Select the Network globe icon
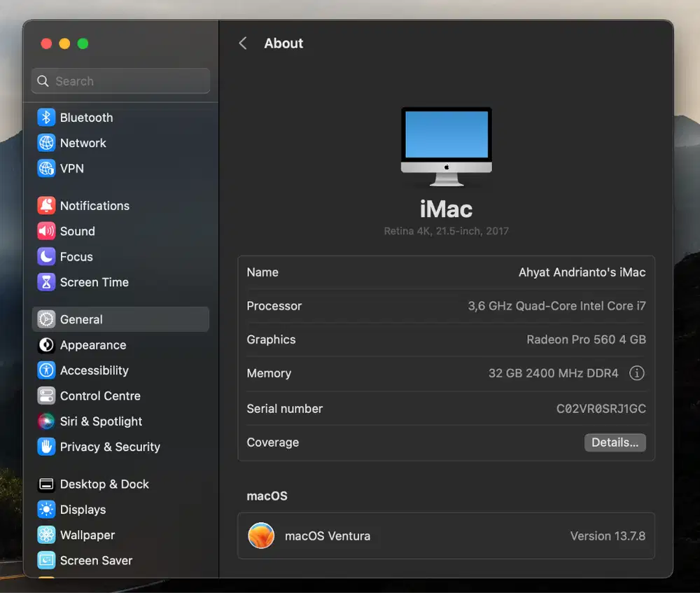The width and height of the screenshot is (700, 593). pyautogui.click(x=46, y=143)
